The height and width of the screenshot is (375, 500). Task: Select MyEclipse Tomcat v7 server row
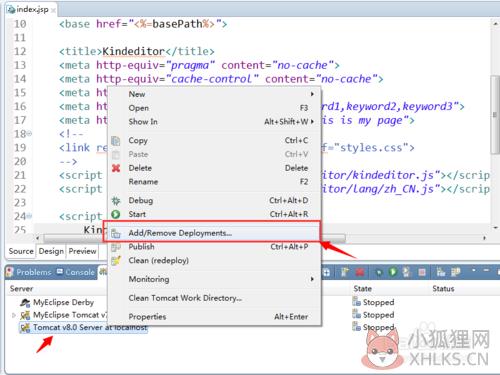click(x=63, y=315)
